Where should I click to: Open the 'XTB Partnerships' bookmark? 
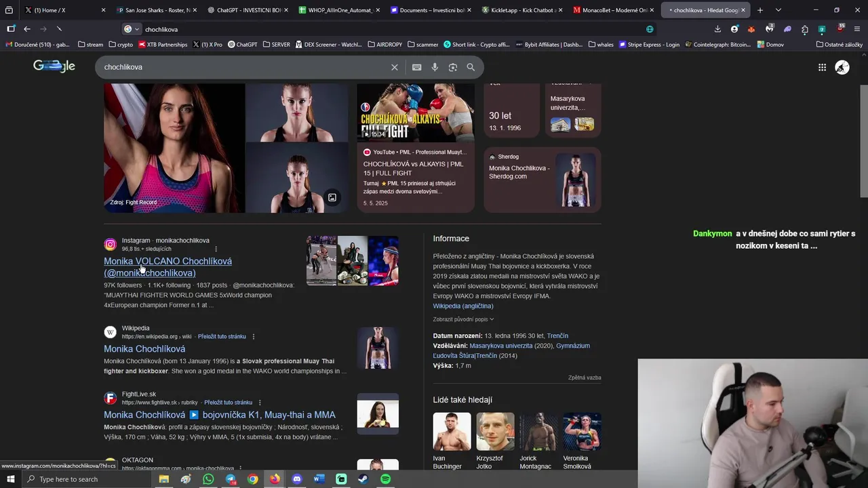(163, 45)
